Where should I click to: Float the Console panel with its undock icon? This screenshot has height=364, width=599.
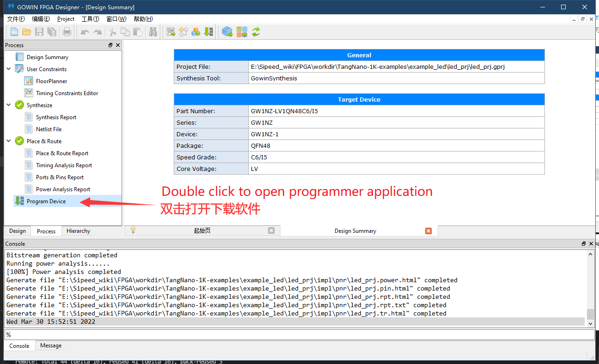click(584, 243)
